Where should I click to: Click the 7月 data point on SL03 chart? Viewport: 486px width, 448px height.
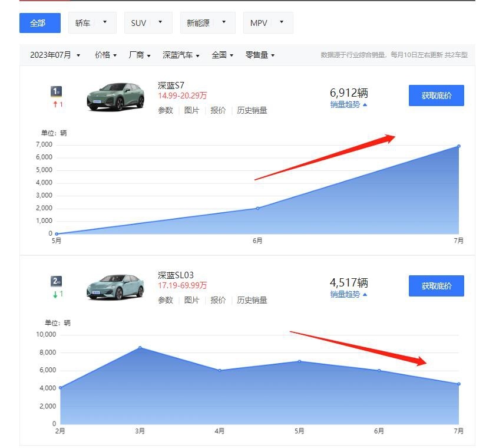pos(459,384)
